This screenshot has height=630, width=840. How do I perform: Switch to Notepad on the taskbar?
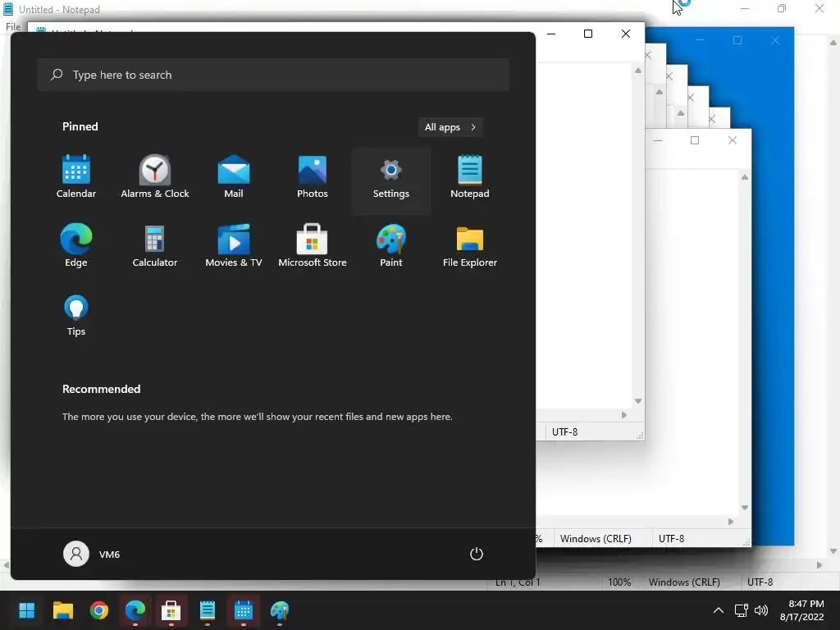tap(208, 610)
